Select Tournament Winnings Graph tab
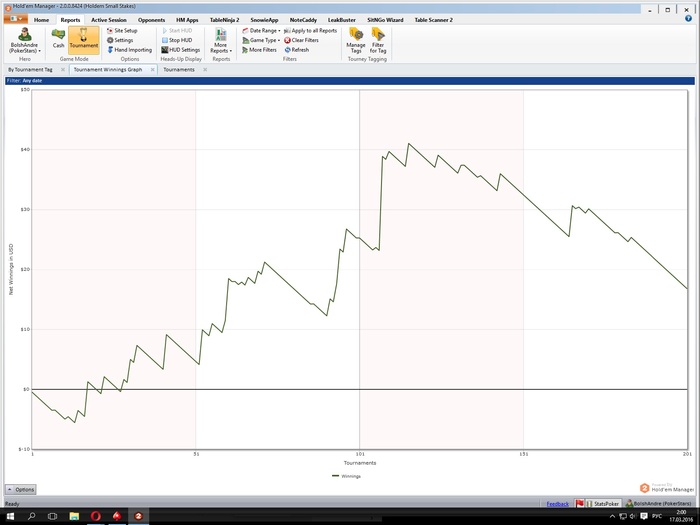 (x=108, y=70)
